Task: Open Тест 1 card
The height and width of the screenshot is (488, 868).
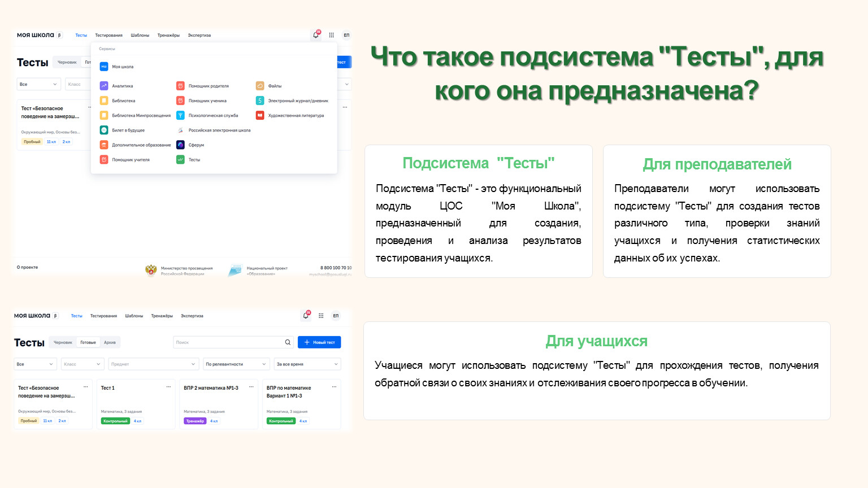Action: coord(136,404)
